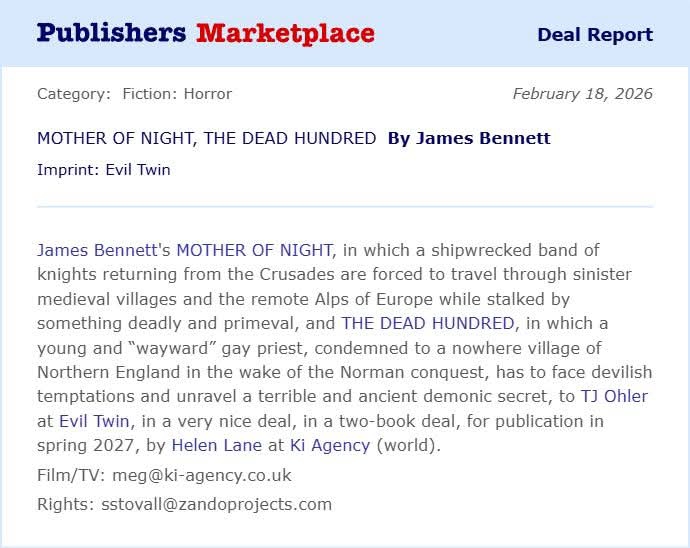This screenshot has height=548, width=690.
Task: Click the bold By James Bennett byline
Action: (x=469, y=138)
